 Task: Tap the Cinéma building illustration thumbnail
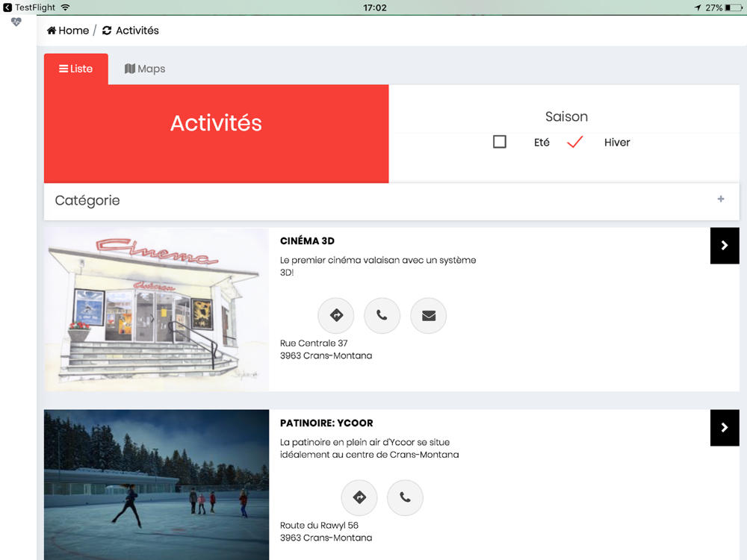click(156, 310)
